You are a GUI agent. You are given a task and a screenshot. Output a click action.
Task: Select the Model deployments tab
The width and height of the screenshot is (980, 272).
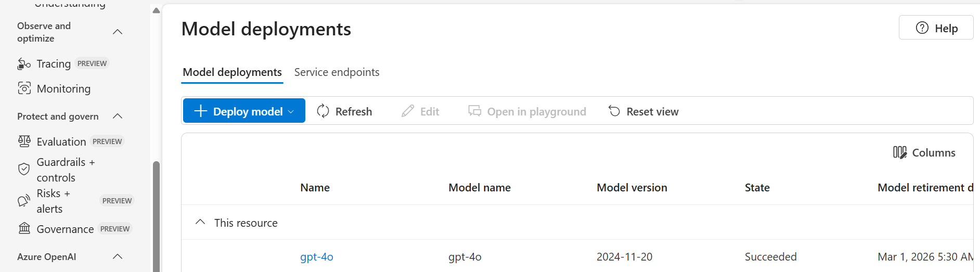pyautogui.click(x=232, y=72)
